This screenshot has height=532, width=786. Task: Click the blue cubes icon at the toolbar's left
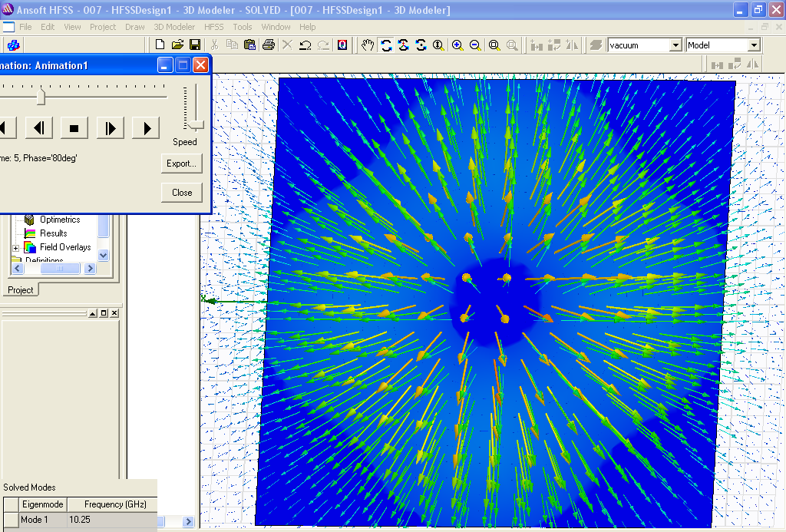(x=14, y=45)
